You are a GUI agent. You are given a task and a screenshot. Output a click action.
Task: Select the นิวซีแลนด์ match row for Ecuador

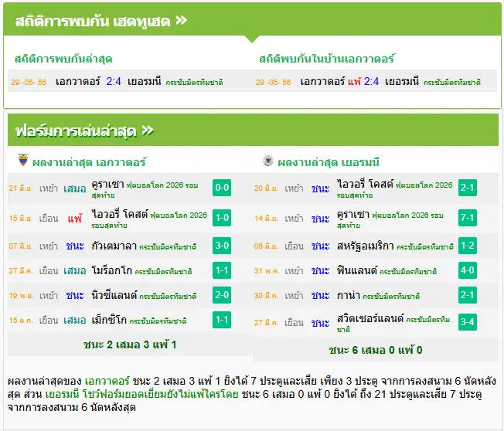[121, 295]
